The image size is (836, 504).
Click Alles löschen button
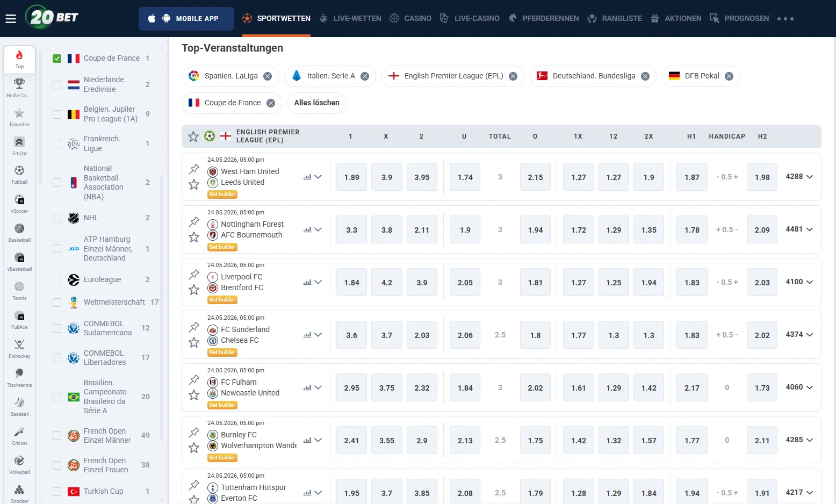click(x=317, y=103)
